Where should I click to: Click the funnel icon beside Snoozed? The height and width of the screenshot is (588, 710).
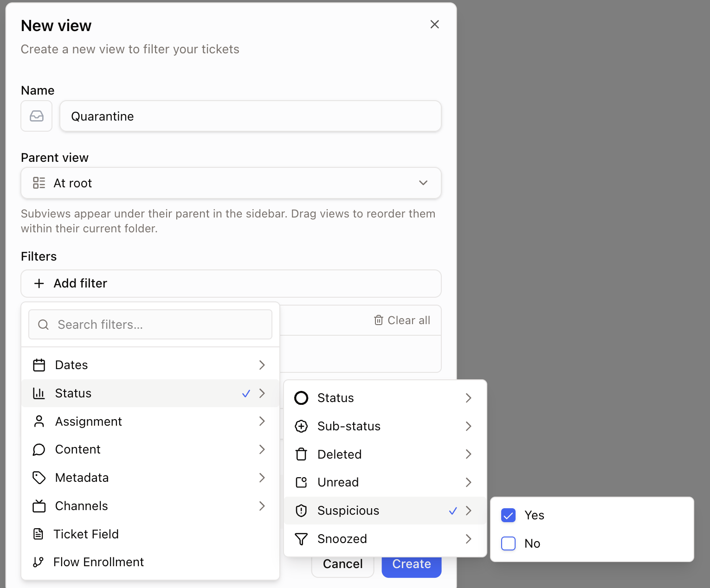tap(301, 539)
